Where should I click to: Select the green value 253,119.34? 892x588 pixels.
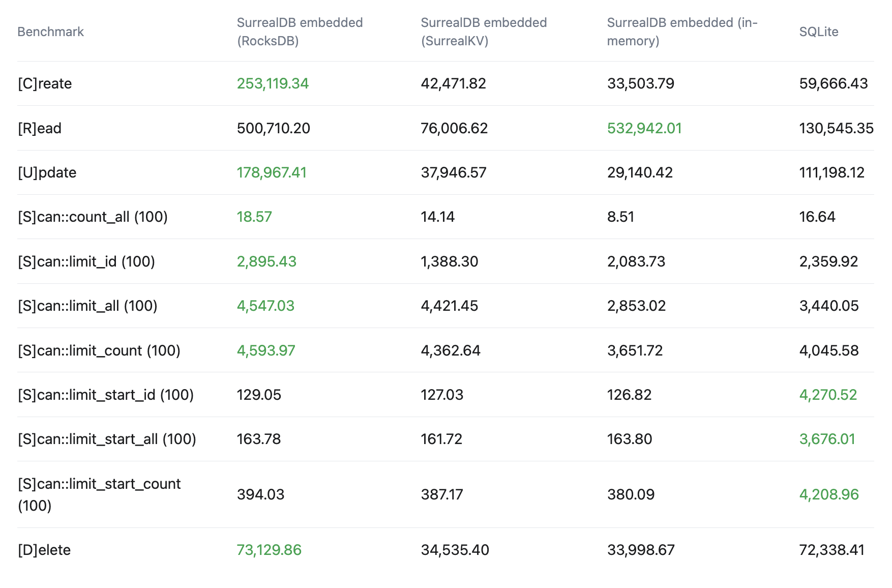coord(273,83)
